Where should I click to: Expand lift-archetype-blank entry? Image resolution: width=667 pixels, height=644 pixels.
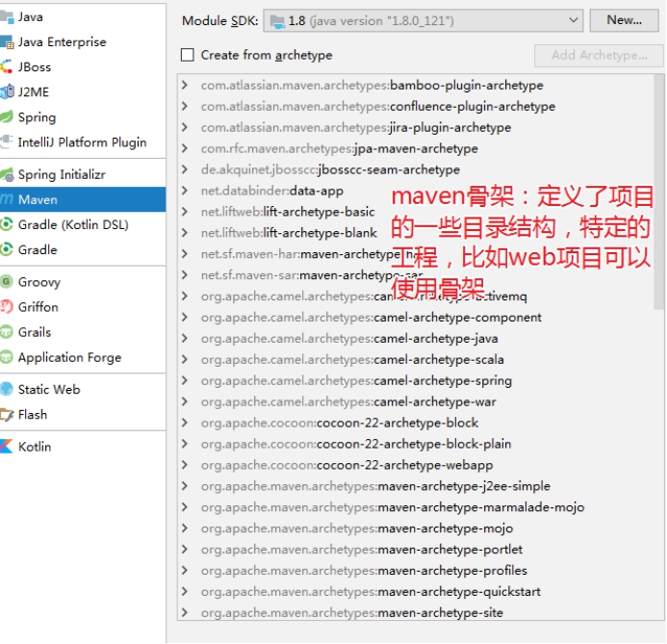tap(185, 232)
